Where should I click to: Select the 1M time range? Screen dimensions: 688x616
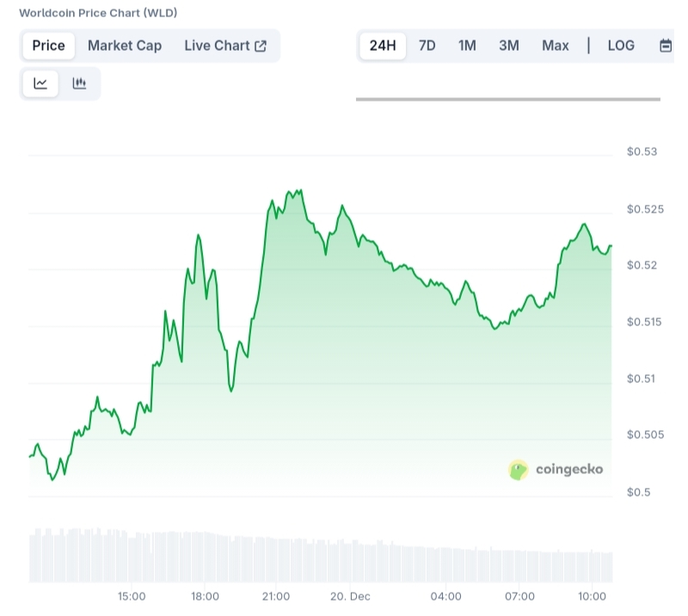[467, 46]
